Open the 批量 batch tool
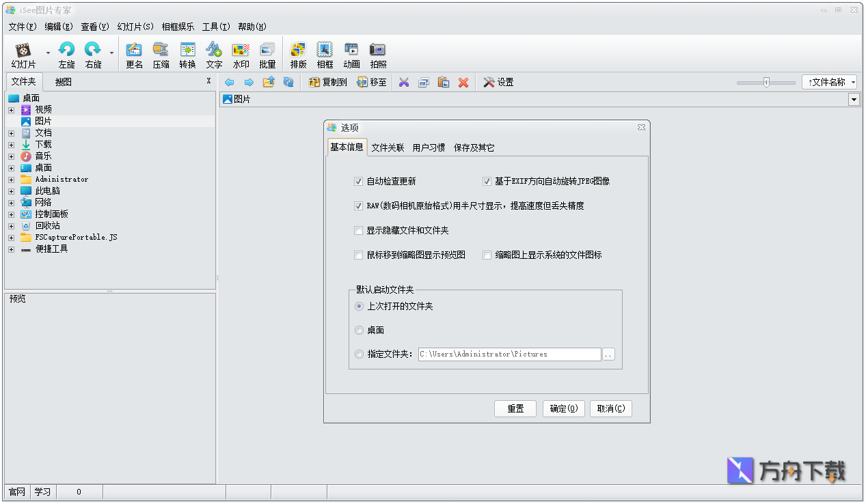Image resolution: width=866 pixels, height=504 pixels. pyautogui.click(x=267, y=55)
